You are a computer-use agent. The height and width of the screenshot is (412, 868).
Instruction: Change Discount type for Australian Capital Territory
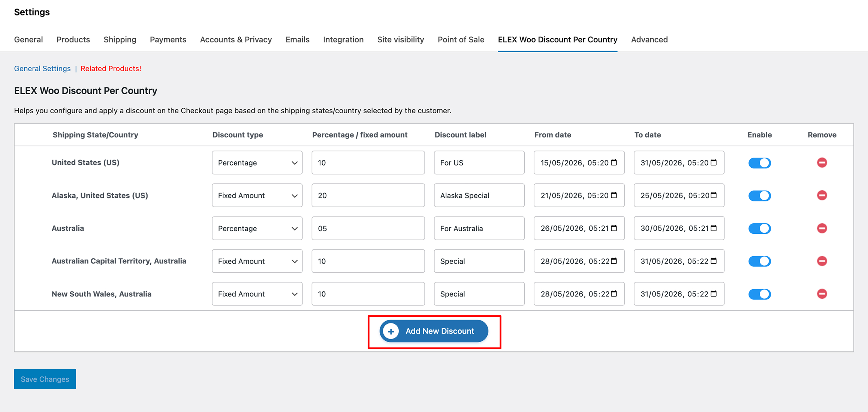(257, 261)
